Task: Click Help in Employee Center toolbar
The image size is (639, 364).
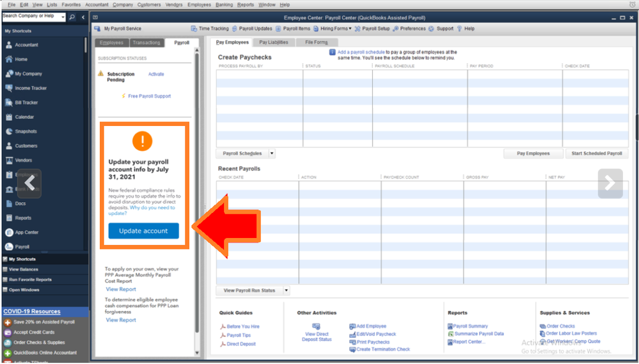Action: pos(466,29)
